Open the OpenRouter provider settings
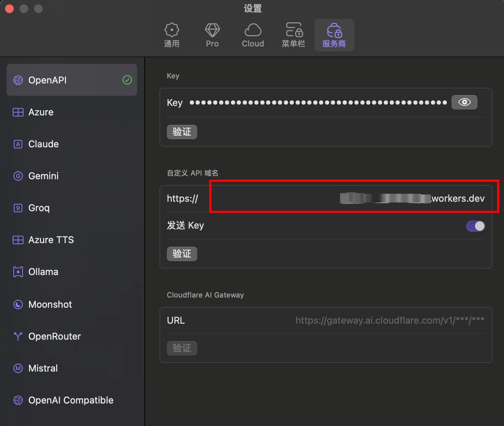This screenshot has height=426, width=504. (x=72, y=336)
